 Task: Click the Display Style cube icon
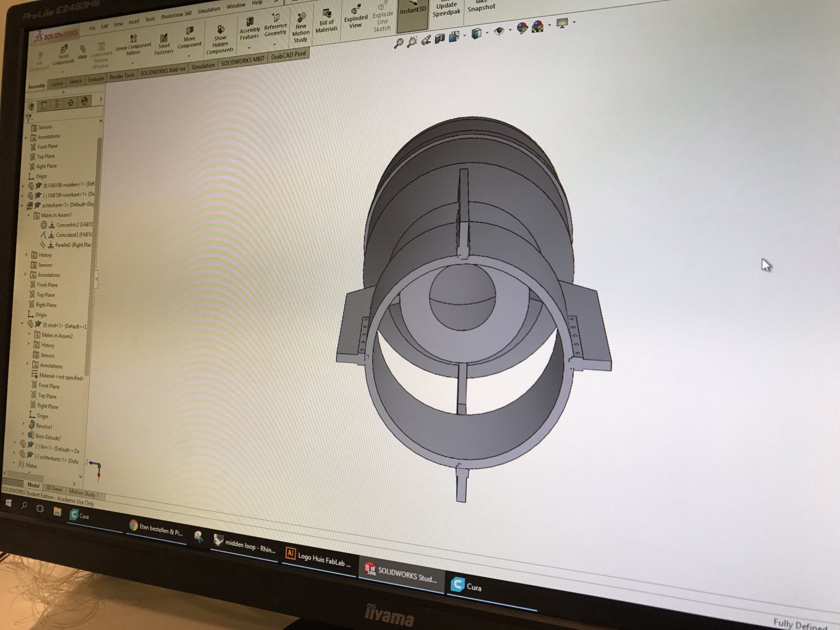pyautogui.click(x=477, y=33)
